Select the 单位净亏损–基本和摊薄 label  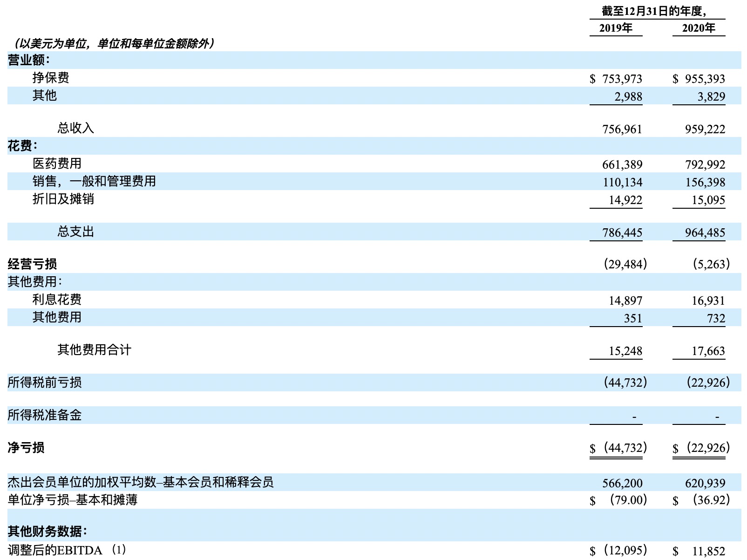coord(73,500)
